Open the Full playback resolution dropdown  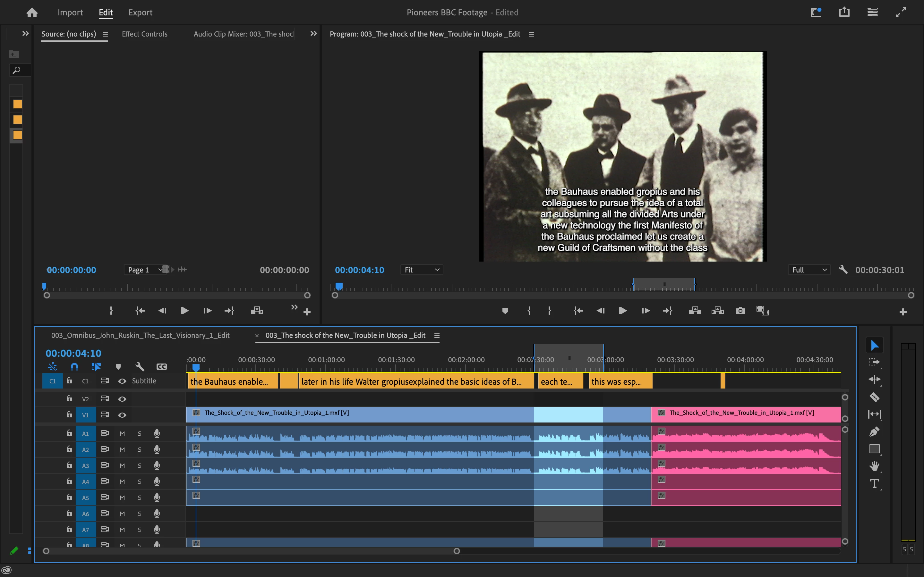pyautogui.click(x=809, y=270)
